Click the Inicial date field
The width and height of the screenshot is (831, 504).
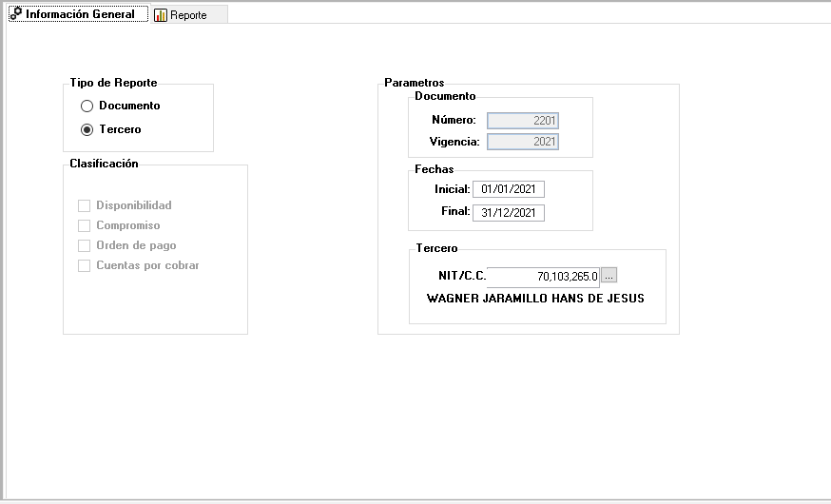click(508, 189)
